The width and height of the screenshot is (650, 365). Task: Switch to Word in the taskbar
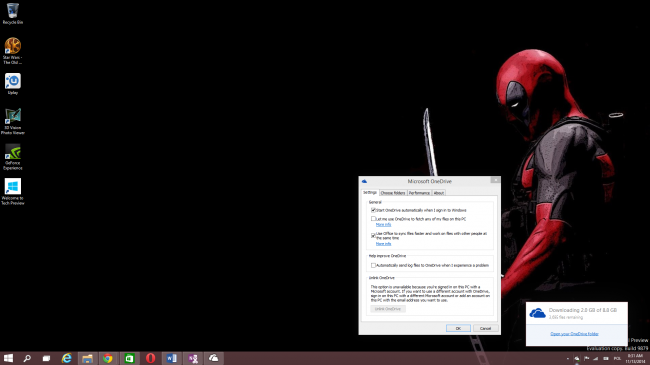(x=172, y=358)
